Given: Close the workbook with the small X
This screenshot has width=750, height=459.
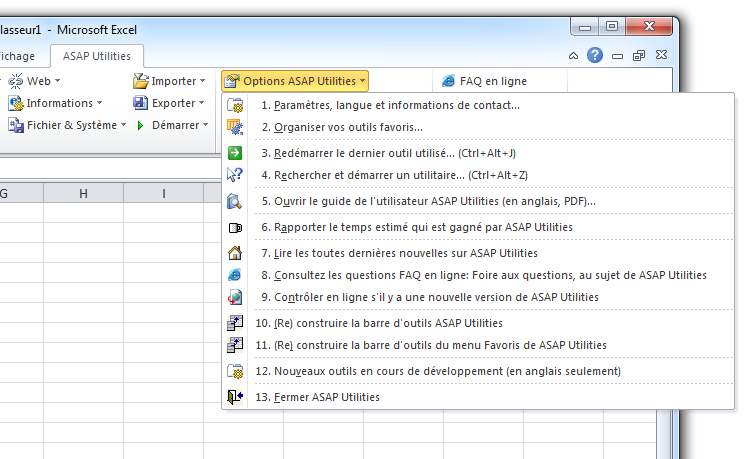Looking at the screenshot, I should pos(662,55).
